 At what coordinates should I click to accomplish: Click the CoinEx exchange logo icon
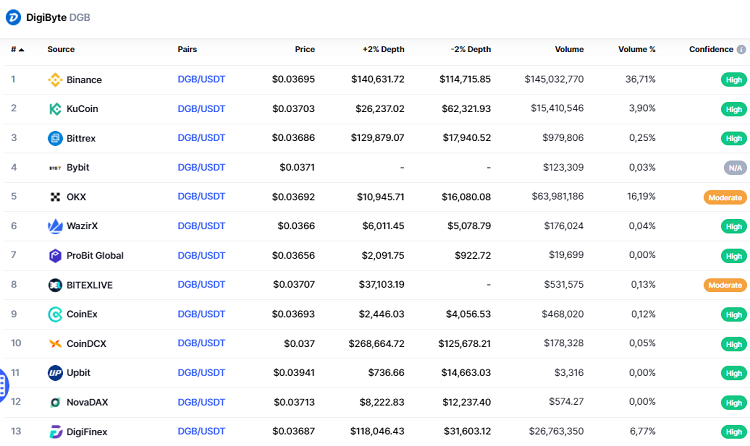pyautogui.click(x=56, y=314)
